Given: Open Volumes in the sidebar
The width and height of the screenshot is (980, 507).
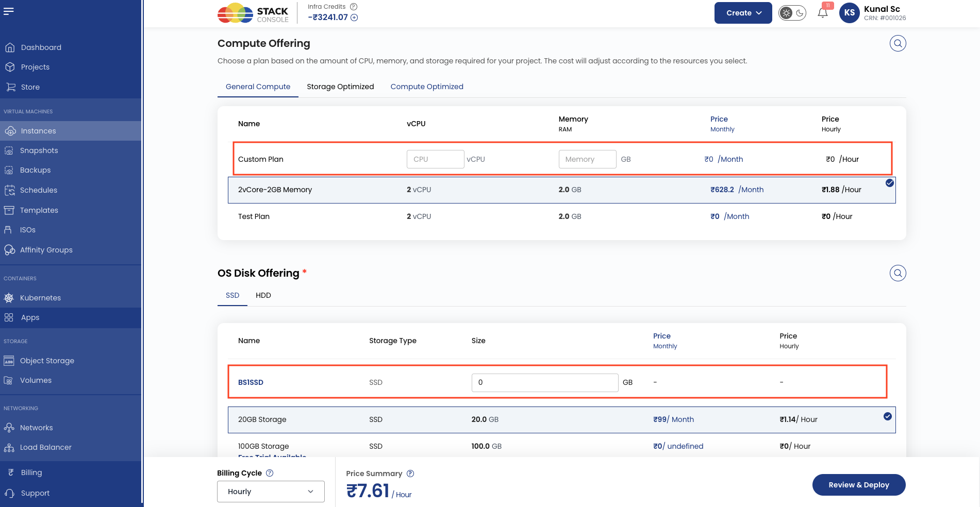Looking at the screenshot, I should click(36, 380).
